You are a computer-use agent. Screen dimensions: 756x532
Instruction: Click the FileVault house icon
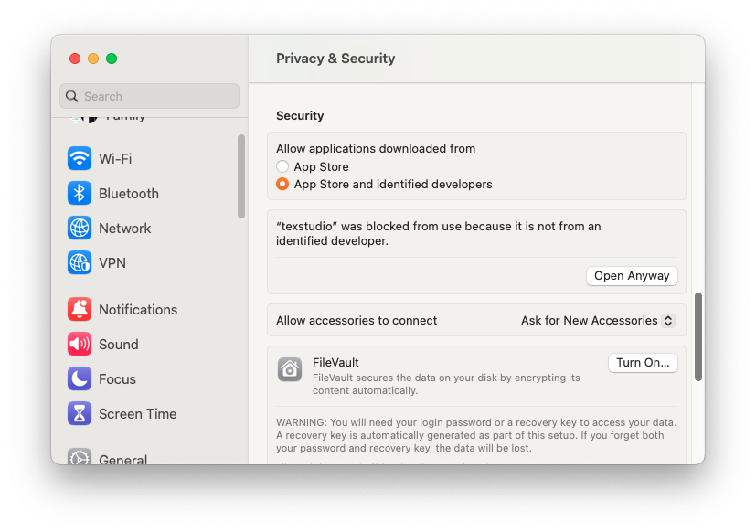pyautogui.click(x=290, y=369)
